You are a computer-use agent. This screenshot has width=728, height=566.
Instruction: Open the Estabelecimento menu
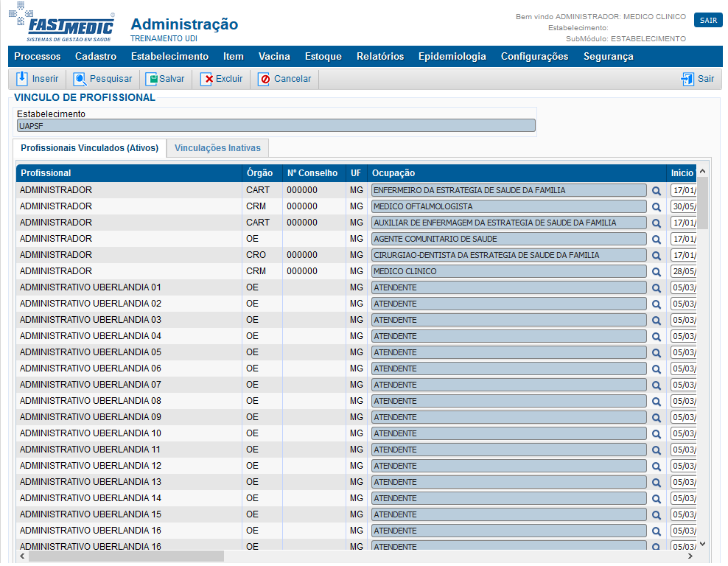(169, 57)
